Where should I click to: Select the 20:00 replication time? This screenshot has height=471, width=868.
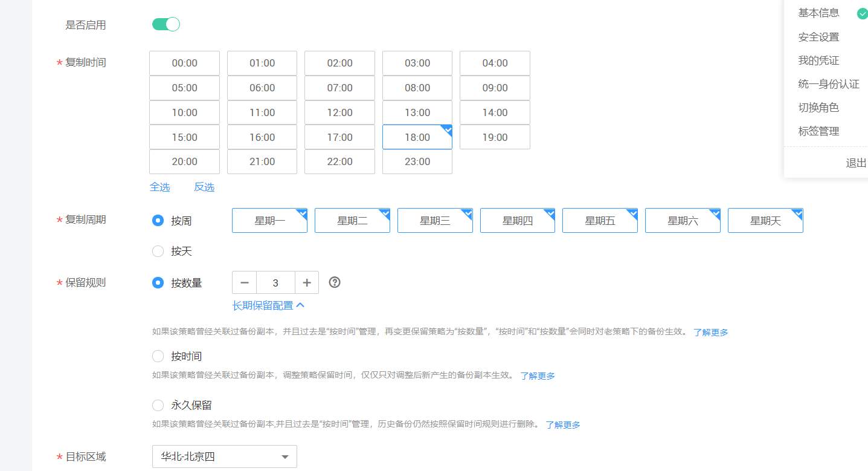point(184,161)
